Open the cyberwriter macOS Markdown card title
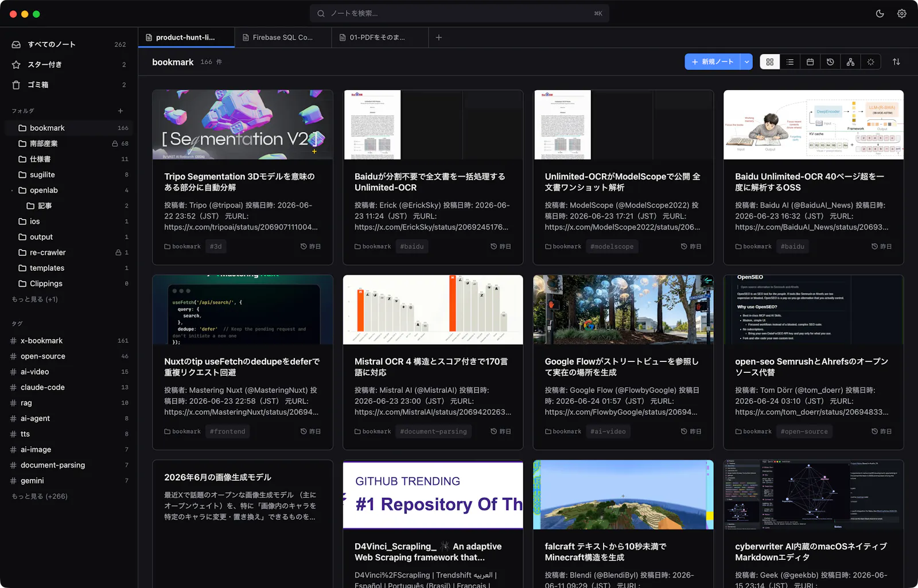918x588 pixels. point(811,552)
